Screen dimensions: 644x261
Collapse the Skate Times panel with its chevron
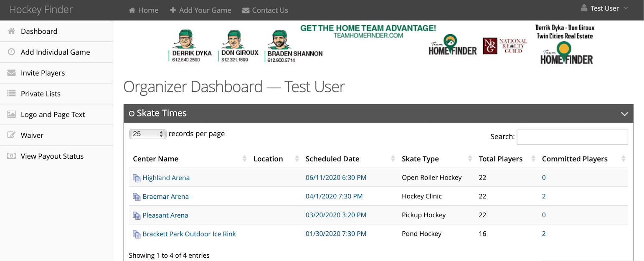tap(624, 113)
